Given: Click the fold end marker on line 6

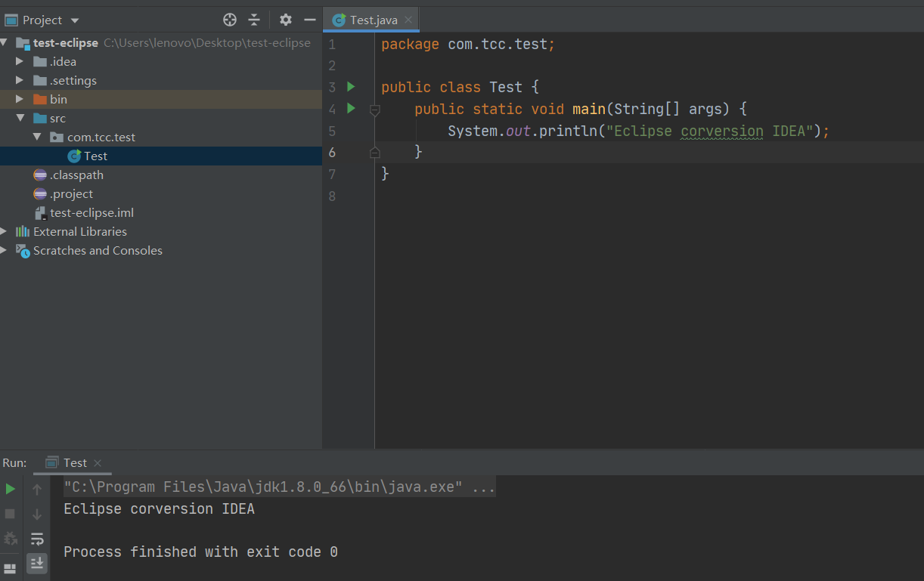Looking at the screenshot, I should [374, 153].
